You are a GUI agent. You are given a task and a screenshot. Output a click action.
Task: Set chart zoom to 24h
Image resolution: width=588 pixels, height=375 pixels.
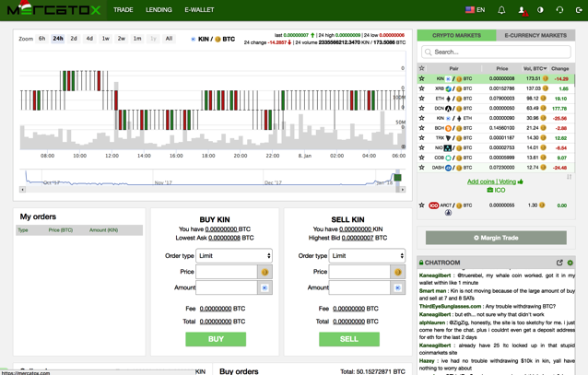pyautogui.click(x=58, y=39)
